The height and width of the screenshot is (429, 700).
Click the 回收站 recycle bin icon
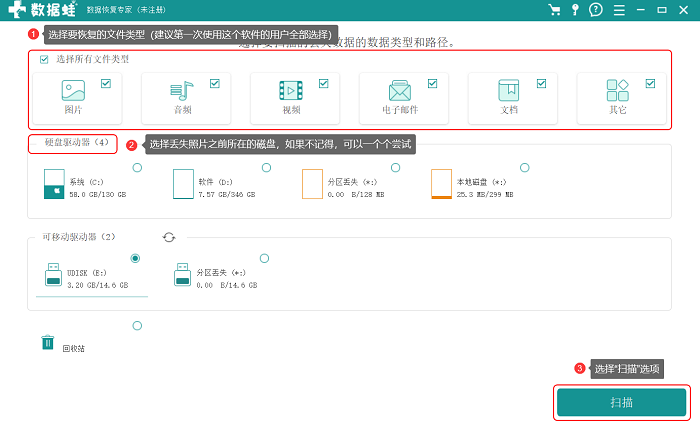click(x=47, y=342)
